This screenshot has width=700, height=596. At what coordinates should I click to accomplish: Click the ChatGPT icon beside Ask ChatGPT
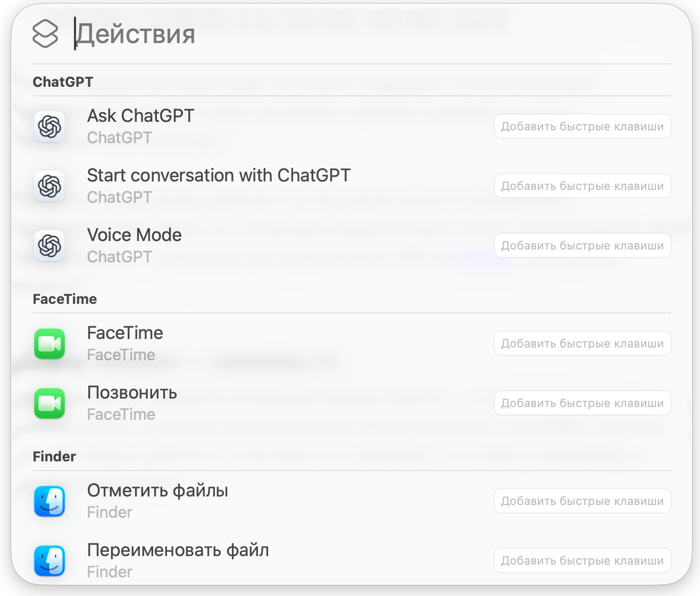(x=49, y=127)
